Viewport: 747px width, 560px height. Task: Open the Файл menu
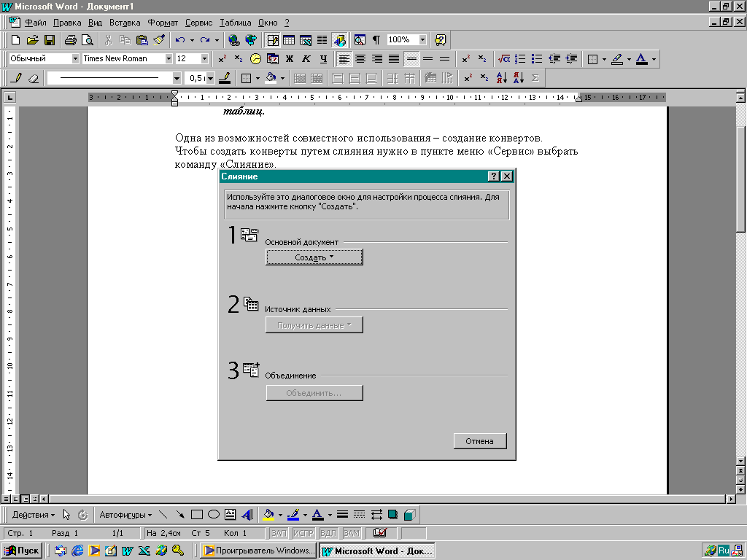click(x=36, y=23)
